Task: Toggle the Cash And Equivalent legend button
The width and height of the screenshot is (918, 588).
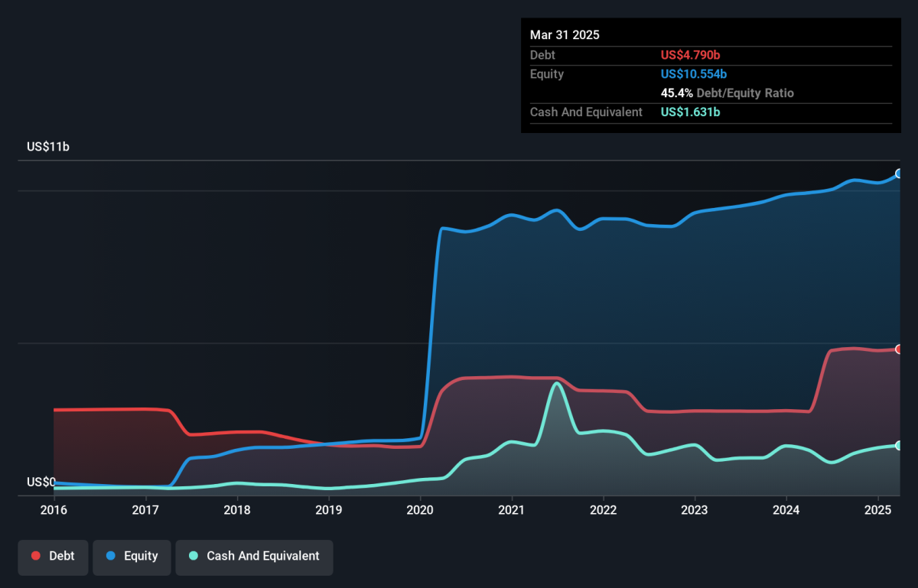Action: pyautogui.click(x=254, y=557)
